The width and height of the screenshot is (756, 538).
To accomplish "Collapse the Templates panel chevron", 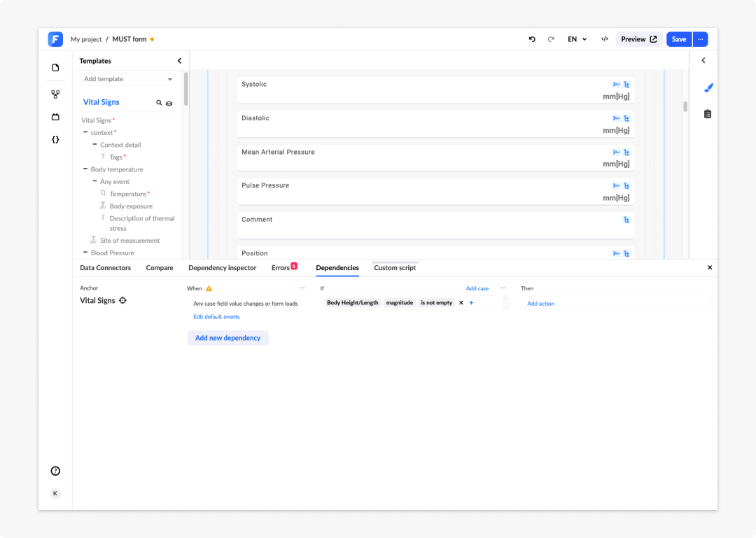I will coord(180,61).
